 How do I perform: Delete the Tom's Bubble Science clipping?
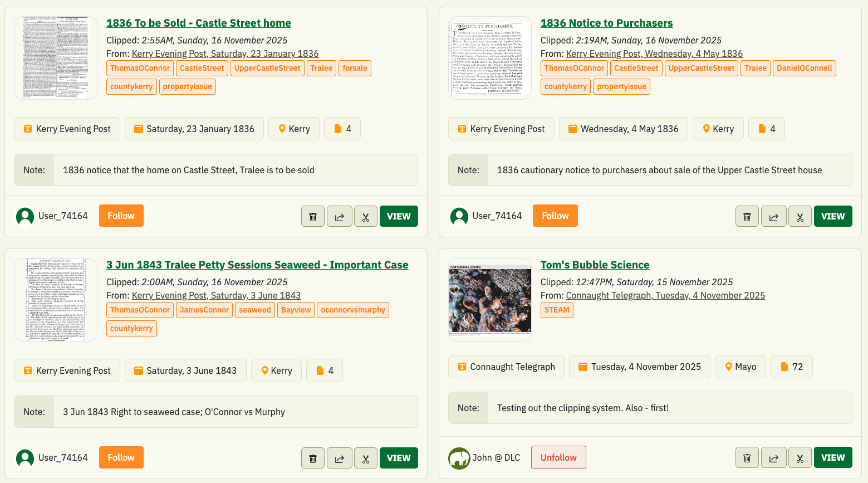[747, 457]
